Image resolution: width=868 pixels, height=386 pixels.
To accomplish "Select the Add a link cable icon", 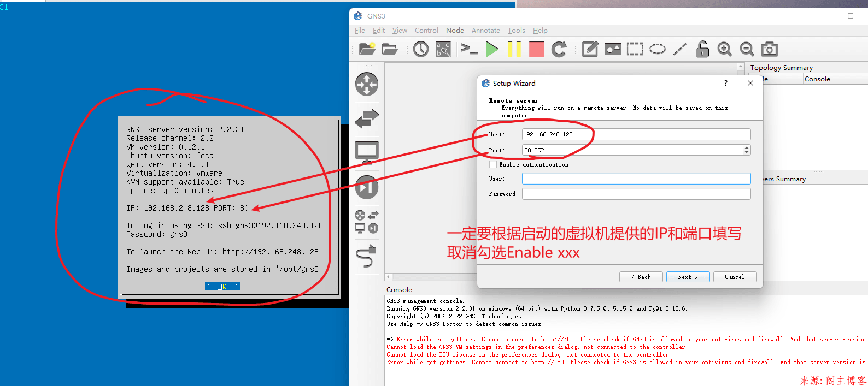I will pyautogui.click(x=367, y=256).
